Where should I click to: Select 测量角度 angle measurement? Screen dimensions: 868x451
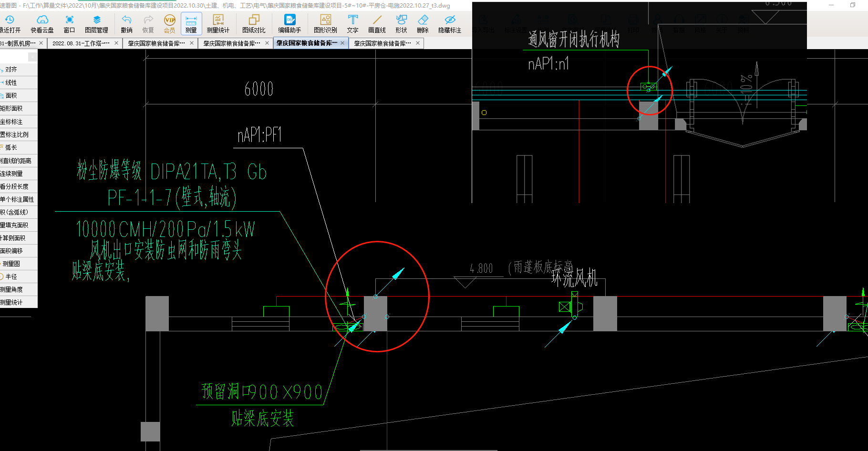coord(19,289)
